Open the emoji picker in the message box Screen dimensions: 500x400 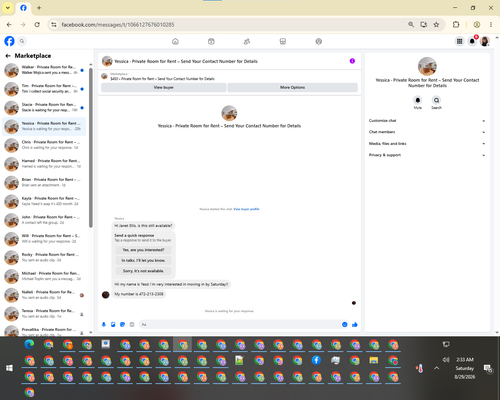[345, 324]
